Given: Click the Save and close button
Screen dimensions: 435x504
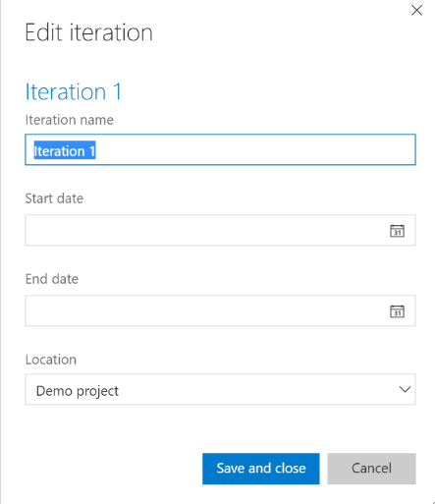Looking at the screenshot, I should click(261, 469).
